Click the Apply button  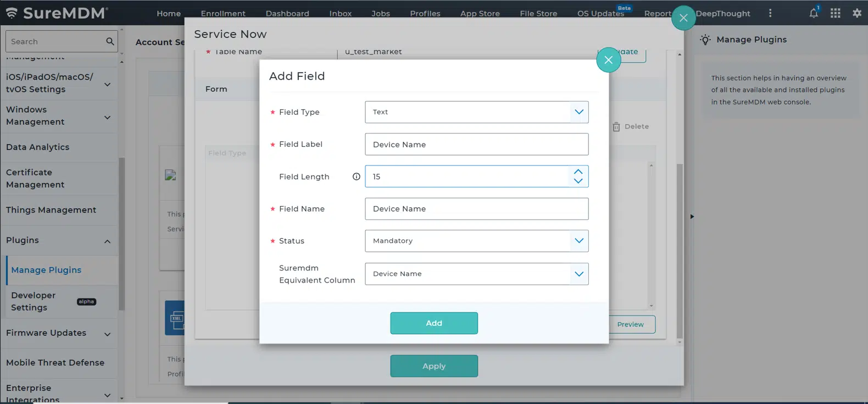click(x=434, y=366)
